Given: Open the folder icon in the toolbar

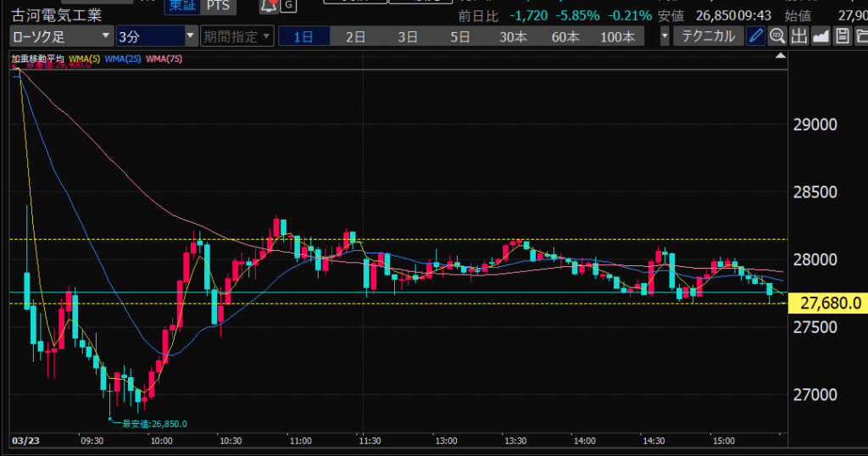Looking at the screenshot, I should (x=860, y=36).
